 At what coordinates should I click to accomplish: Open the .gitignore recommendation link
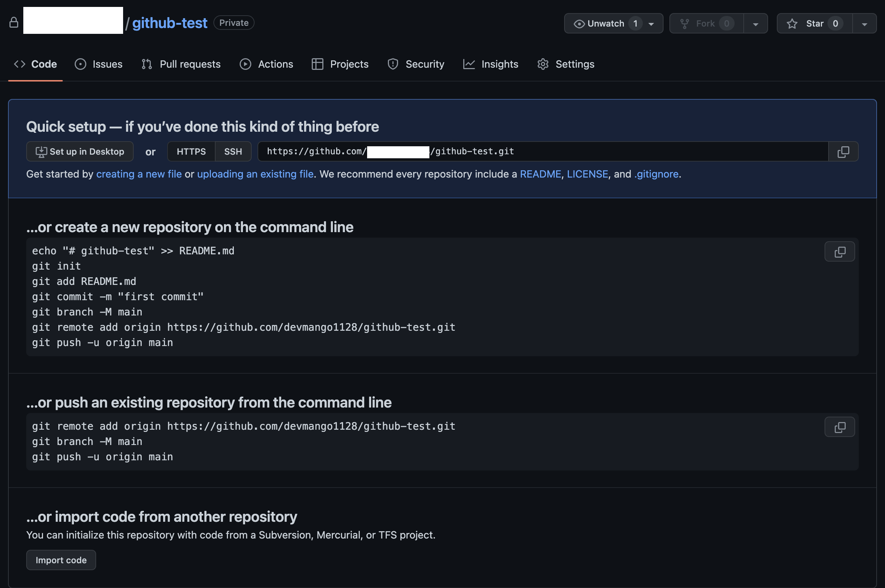656,174
